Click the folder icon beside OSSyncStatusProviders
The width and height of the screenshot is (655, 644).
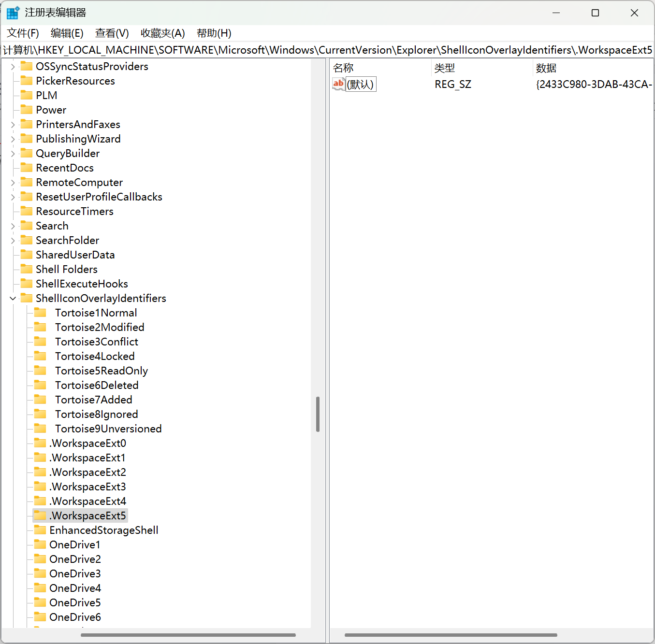27,66
